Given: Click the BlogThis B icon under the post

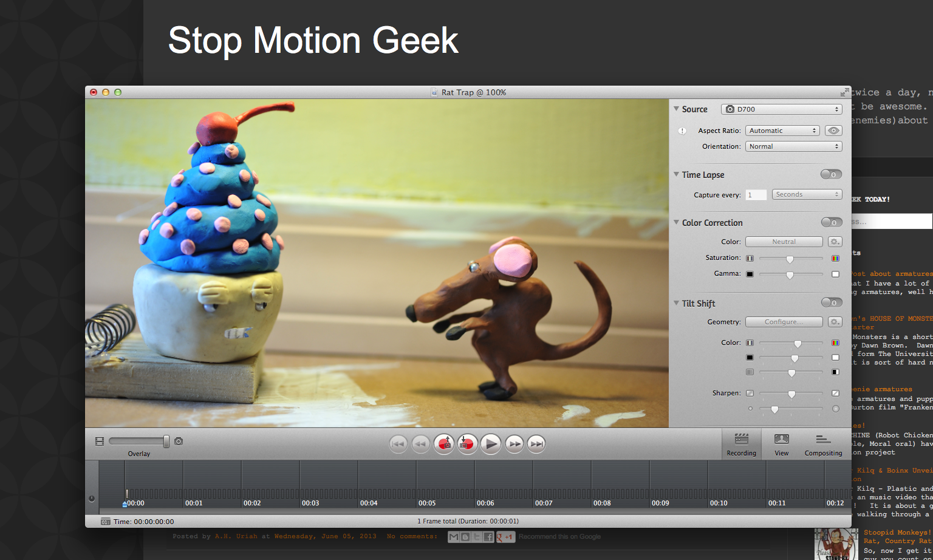Looking at the screenshot, I should point(465,537).
